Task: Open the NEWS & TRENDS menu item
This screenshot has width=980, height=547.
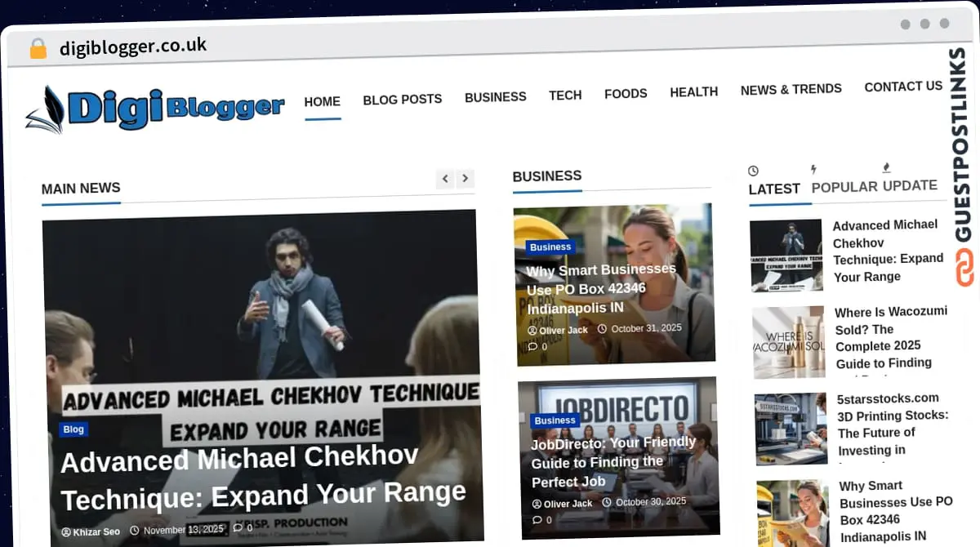Action: pos(791,90)
